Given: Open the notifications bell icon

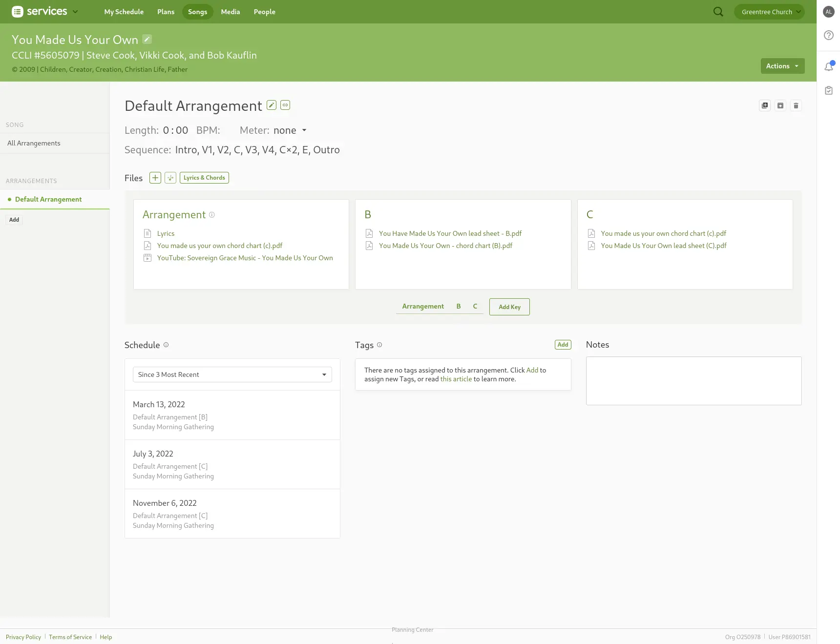Looking at the screenshot, I should (828, 66).
